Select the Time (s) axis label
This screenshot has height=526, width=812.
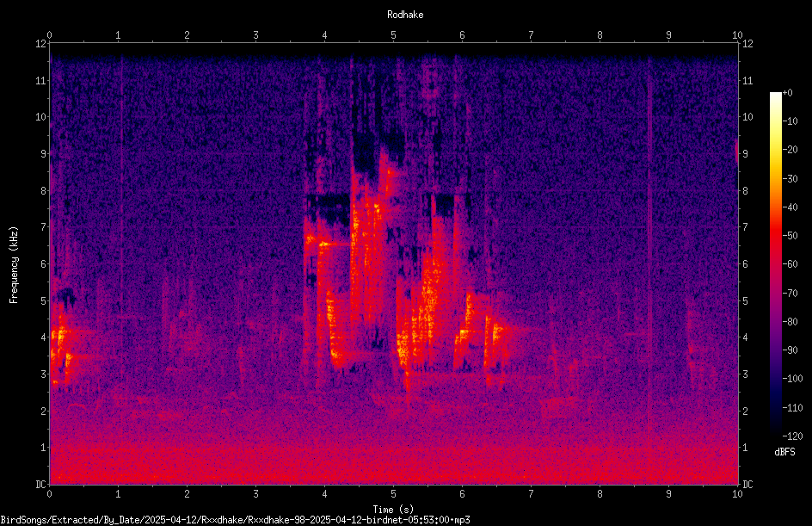(393, 510)
